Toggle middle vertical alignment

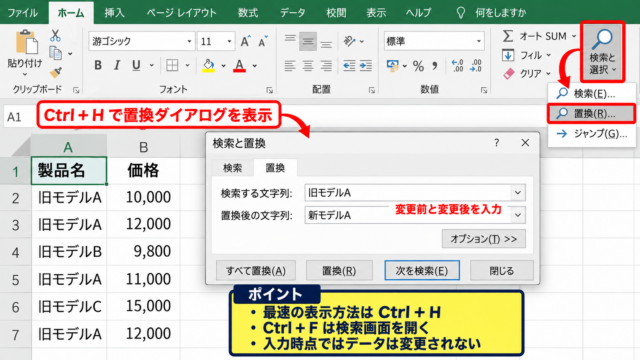pos(308,41)
